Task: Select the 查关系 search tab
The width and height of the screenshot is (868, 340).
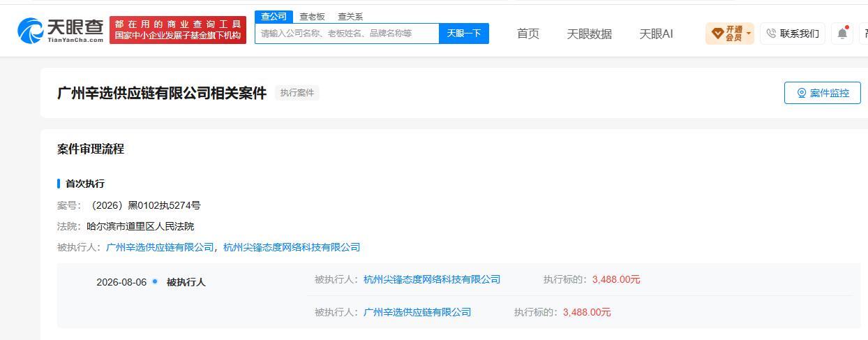Action: click(350, 17)
